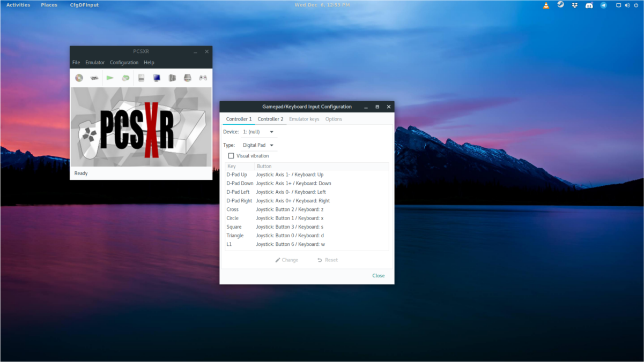Minimize the Gamepad/Keyboard Input Configuration dialog
This screenshot has height=362, width=644.
366,107
